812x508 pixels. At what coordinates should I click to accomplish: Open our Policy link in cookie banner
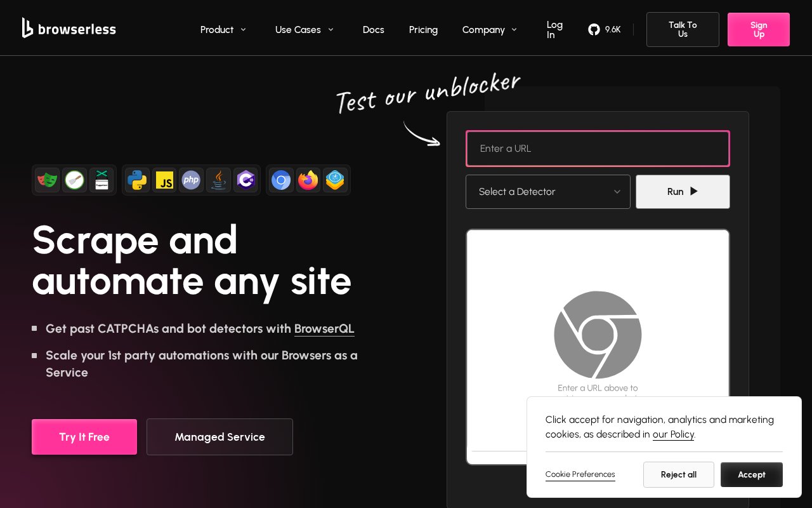tap(673, 434)
